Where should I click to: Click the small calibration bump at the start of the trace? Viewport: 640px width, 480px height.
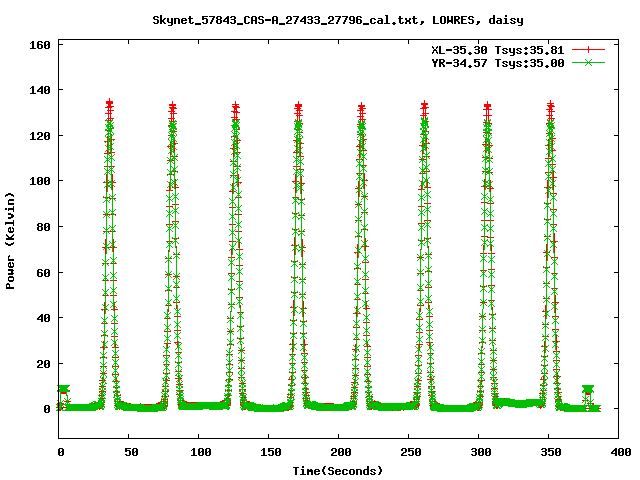click(64, 389)
